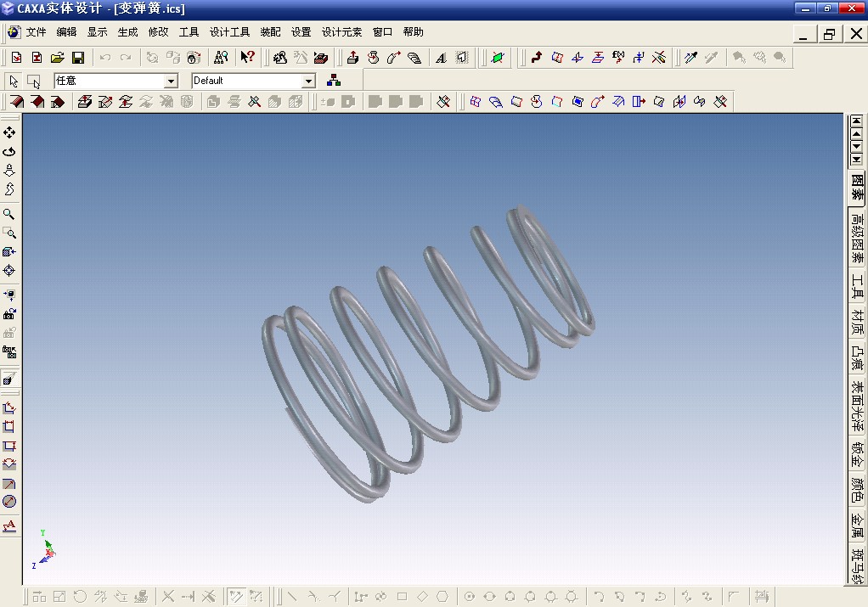Screen dimensions: 868x607
Task: Select the Pan camera four-arrow tool
Action: click(x=9, y=132)
